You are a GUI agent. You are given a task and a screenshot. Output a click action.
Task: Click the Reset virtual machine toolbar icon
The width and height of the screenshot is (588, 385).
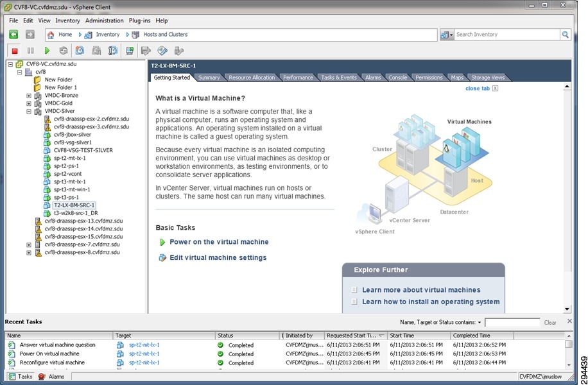[64, 51]
